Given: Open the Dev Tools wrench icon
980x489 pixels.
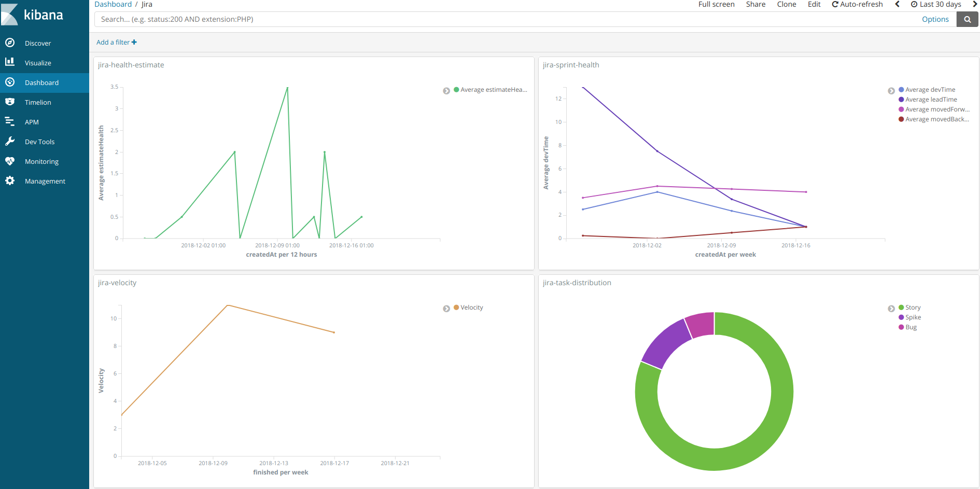Looking at the screenshot, I should coord(10,142).
